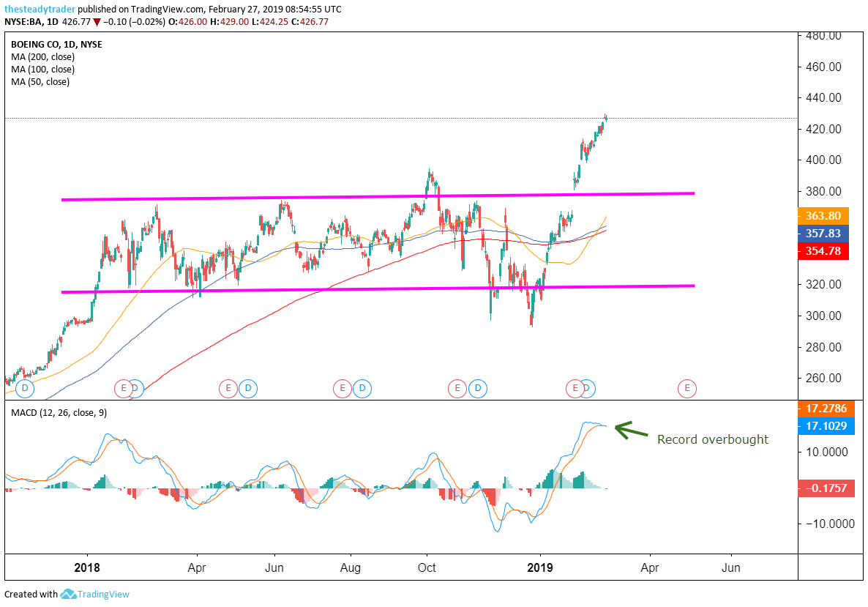The width and height of the screenshot is (868, 607).
Task: Click the Oct time axis label
Action: (x=427, y=567)
